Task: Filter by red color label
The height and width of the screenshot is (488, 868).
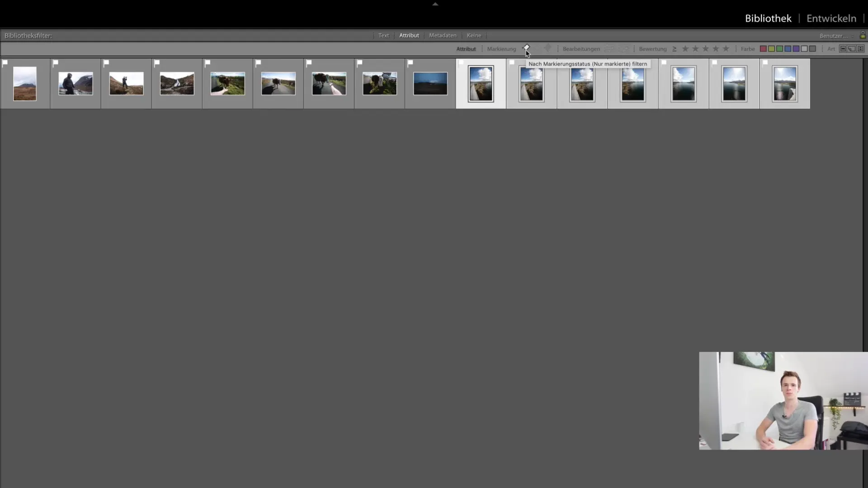Action: coord(763,49)
